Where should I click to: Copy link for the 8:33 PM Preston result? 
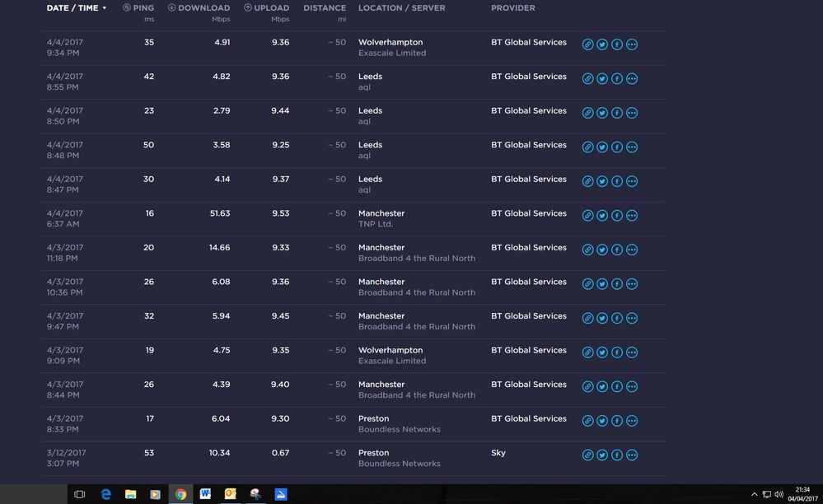[588, 421]
